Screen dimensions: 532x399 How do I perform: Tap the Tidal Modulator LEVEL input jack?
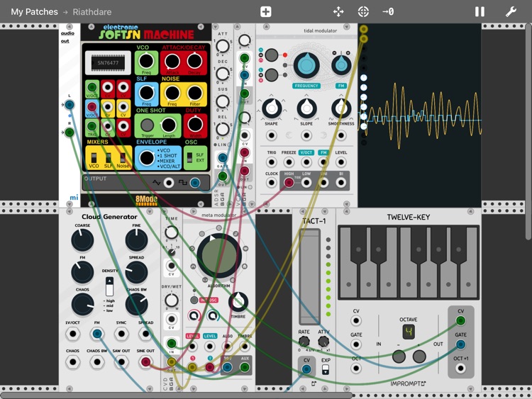(x=341, y=162)
